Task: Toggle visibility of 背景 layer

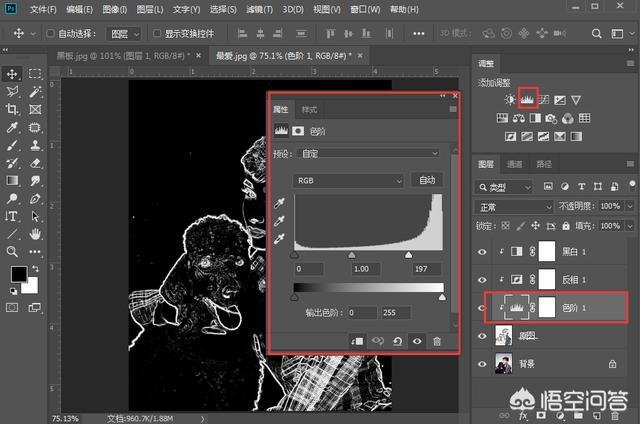Action: click(483, 366)
